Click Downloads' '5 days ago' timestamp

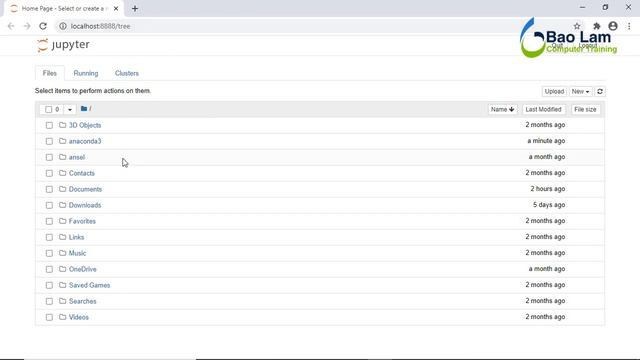549,204
